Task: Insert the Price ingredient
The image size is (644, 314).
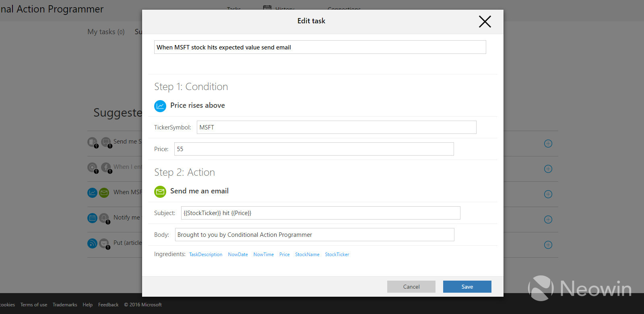Action: 285,254
